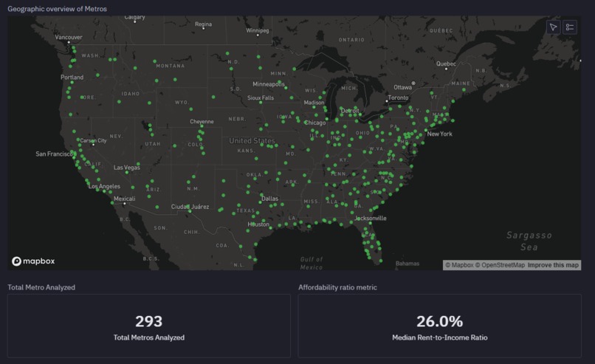
Task: Click the Mexicali city label
Action: pos(125,199)
